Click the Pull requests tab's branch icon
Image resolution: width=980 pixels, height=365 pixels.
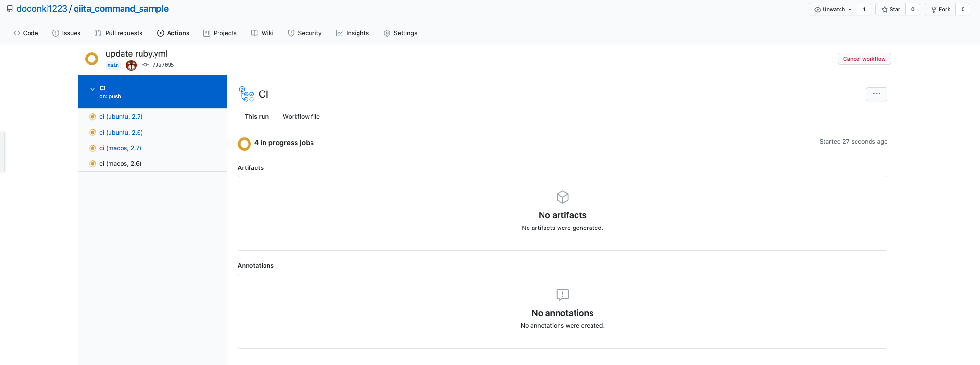click(x=98, y=33)
